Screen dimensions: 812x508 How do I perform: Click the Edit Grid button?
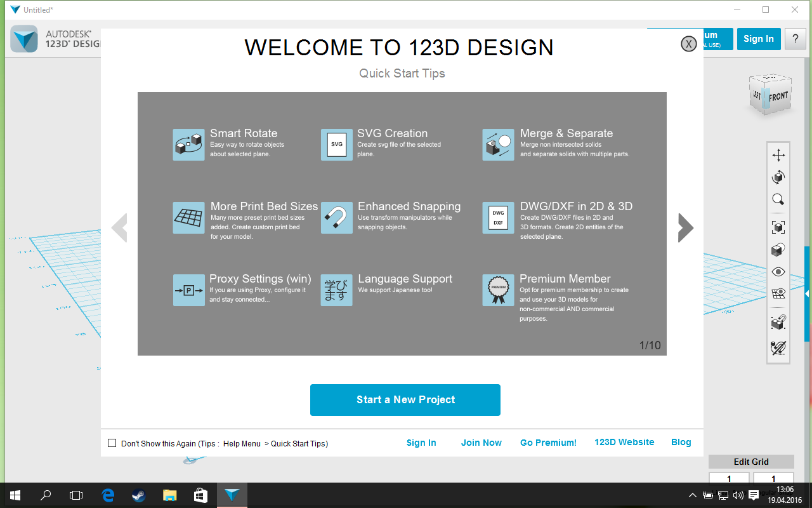[751, 462]
